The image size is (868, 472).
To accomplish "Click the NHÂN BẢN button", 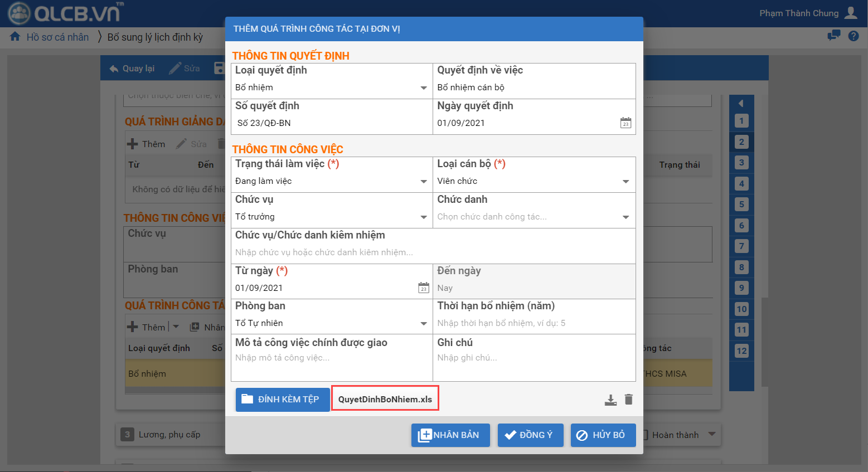I will [450, 435].
